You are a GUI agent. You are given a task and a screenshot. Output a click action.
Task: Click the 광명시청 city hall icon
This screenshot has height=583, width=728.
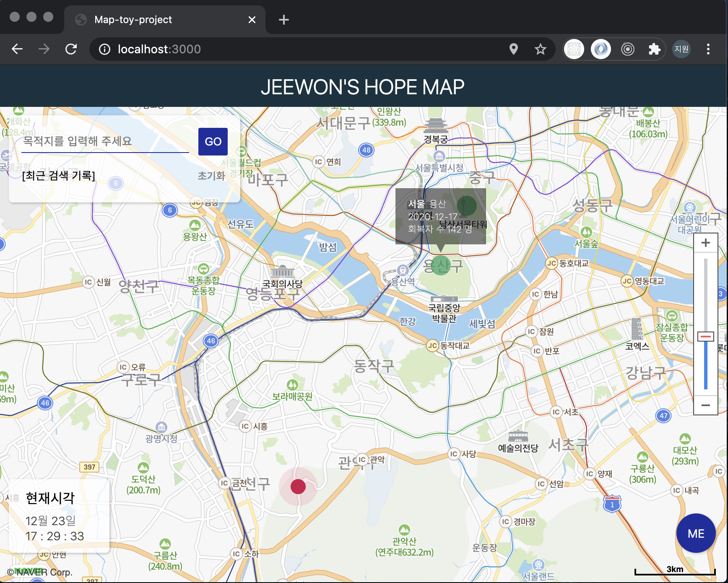coord(161,427)
